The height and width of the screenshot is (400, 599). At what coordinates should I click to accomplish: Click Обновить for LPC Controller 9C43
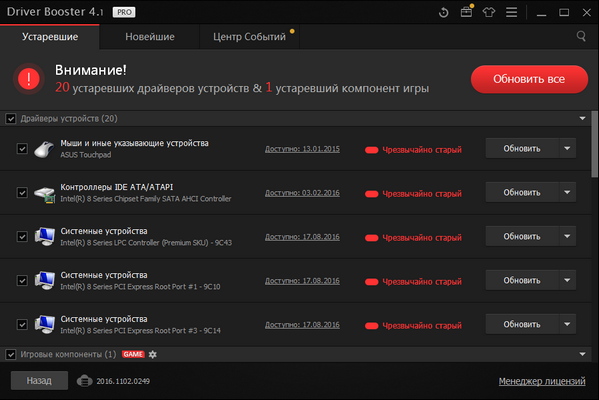522,236
